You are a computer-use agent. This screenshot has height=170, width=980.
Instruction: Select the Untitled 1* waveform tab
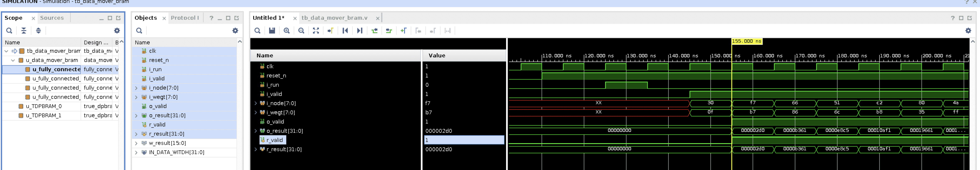pyautogui.click(x=269, y=18)
